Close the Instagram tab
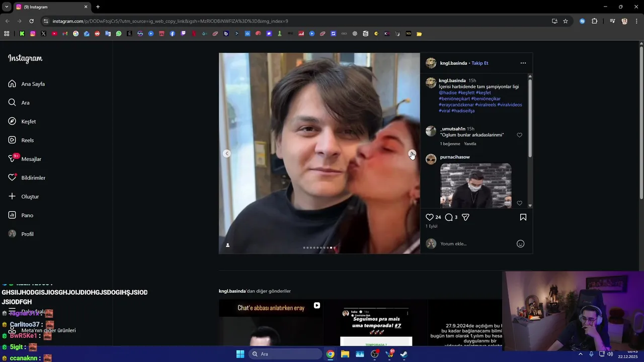Image resolution: width=644 pixels, height=362 pixels. (x=86, y=7)
